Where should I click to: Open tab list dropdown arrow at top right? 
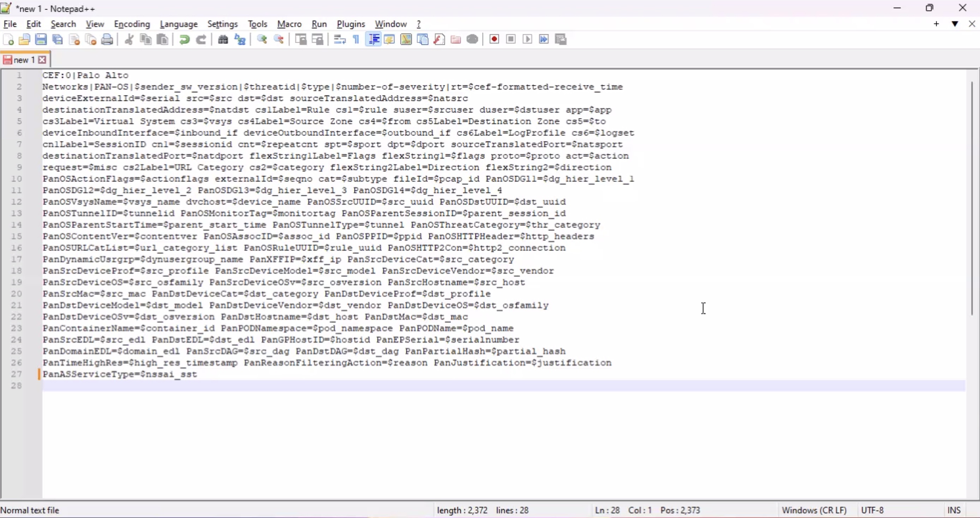955,24
